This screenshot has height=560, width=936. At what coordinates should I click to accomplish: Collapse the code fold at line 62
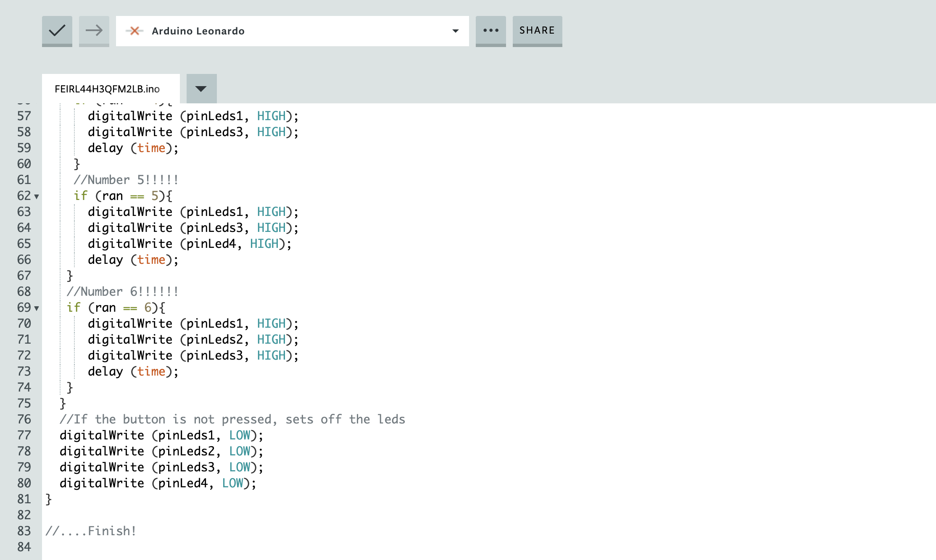click(37, 197)
